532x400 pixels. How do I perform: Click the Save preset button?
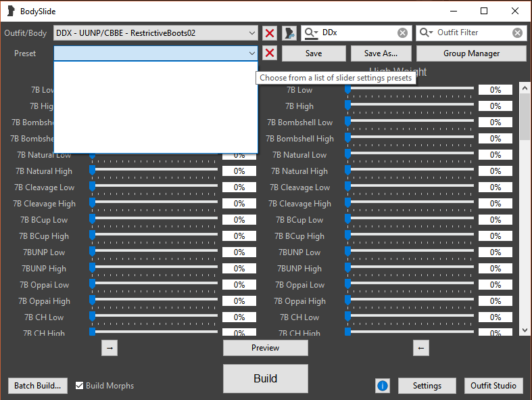point(314,53)
